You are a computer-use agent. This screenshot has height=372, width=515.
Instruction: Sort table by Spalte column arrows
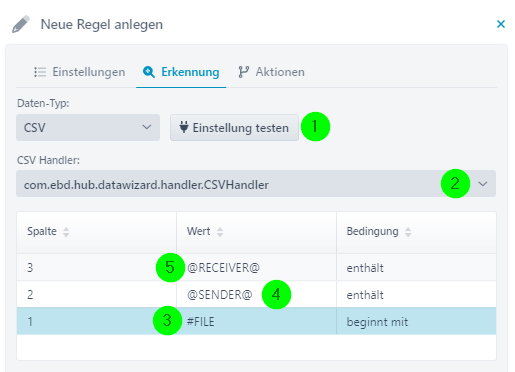tap(66, 232)
